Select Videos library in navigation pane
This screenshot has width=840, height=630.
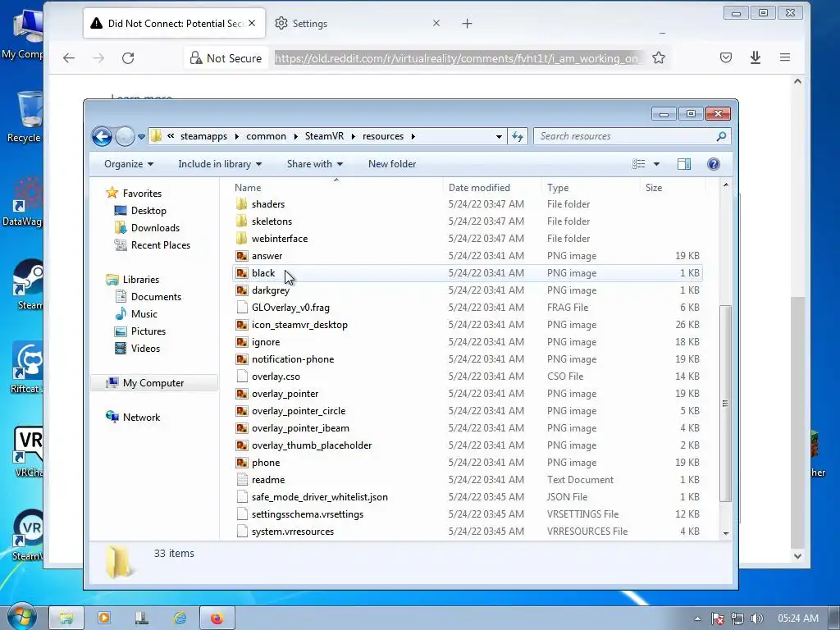(145, 348)
